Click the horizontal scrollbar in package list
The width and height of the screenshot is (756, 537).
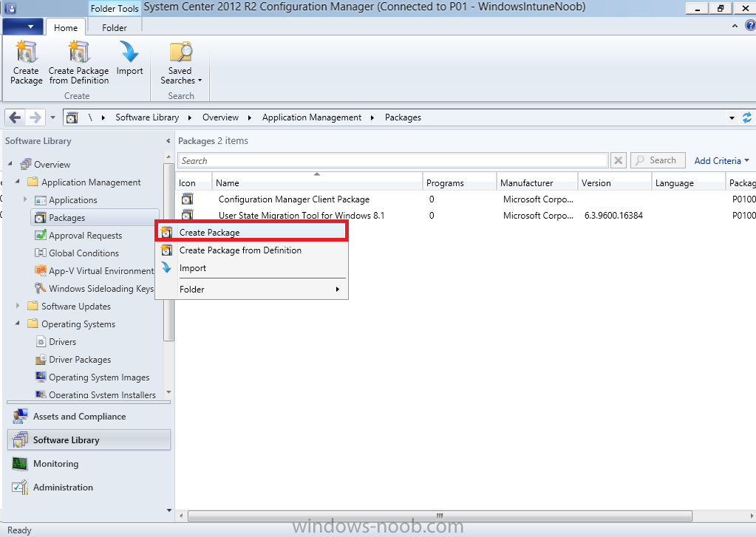440,516
